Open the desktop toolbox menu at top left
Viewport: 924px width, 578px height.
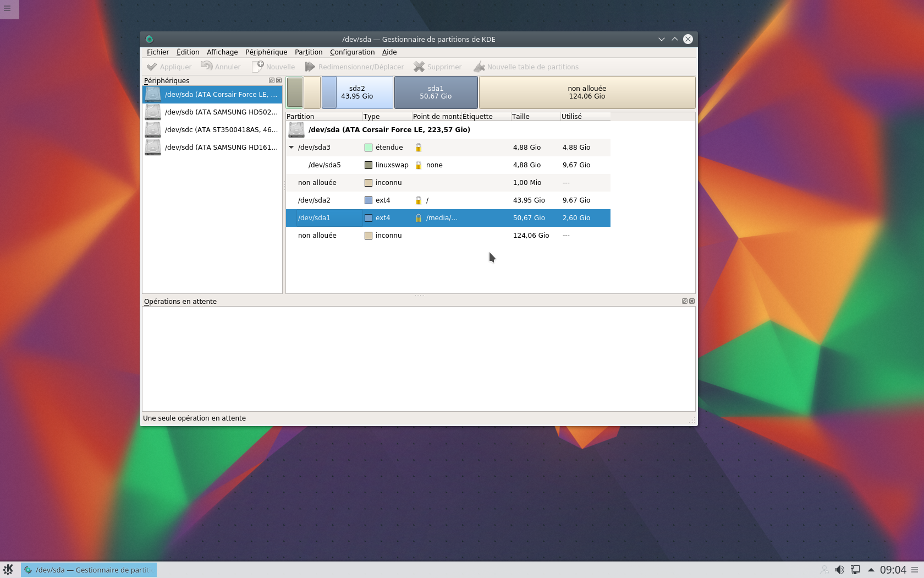tap(8, 8)
